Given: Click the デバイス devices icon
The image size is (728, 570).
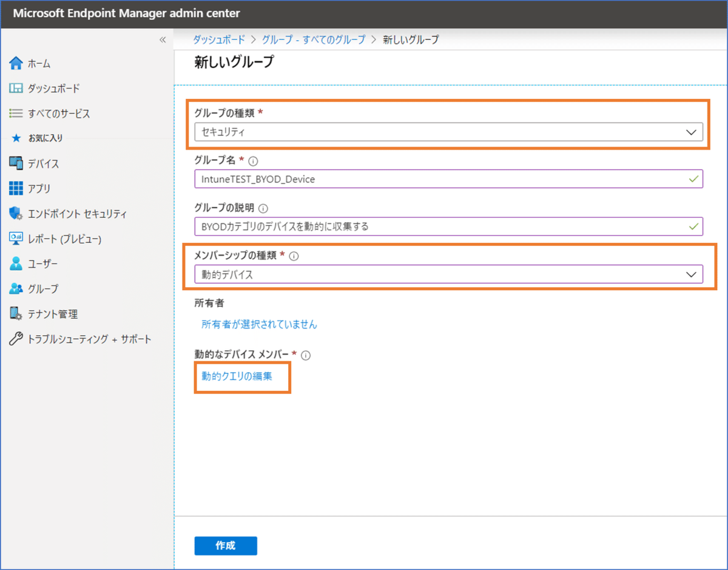Looking at the screenshot, I should 16,163.
